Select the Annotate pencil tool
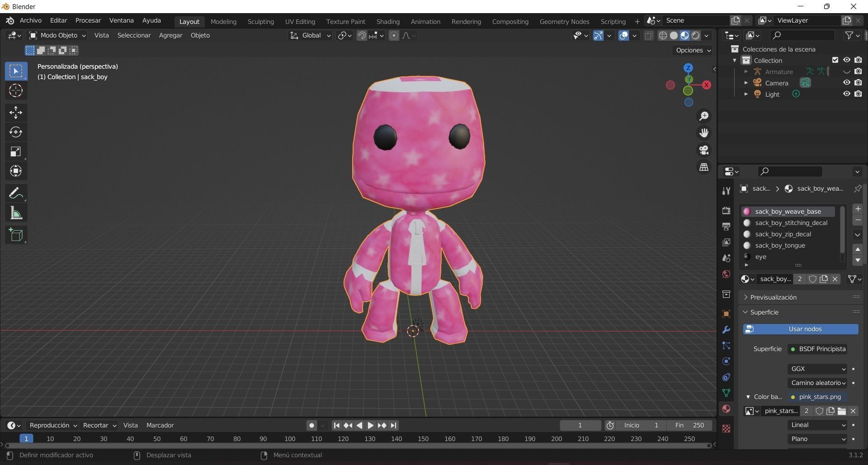The image size is (868, 465). point(16,193)
